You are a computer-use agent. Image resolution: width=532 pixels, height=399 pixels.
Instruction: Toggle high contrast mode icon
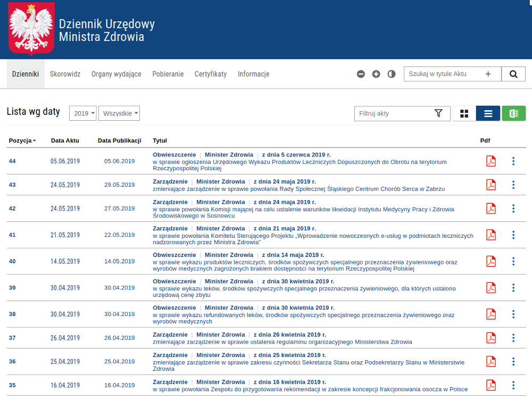[392, 74]
